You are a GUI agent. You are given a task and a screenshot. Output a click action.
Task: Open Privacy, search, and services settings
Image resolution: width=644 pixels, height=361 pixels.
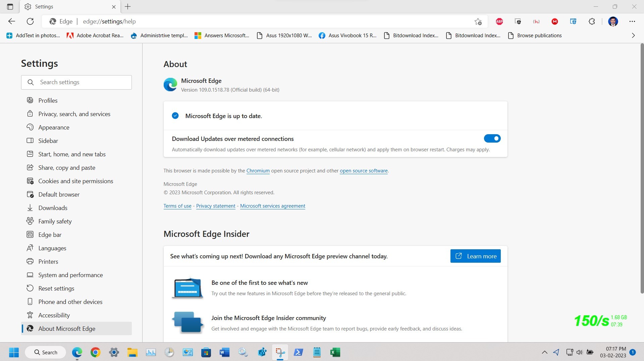[x=76, y=114]
